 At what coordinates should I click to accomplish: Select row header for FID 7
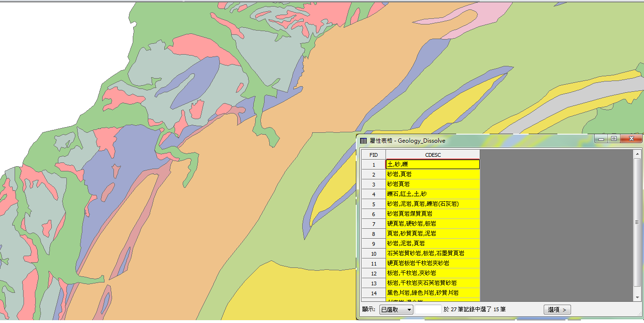373,224
